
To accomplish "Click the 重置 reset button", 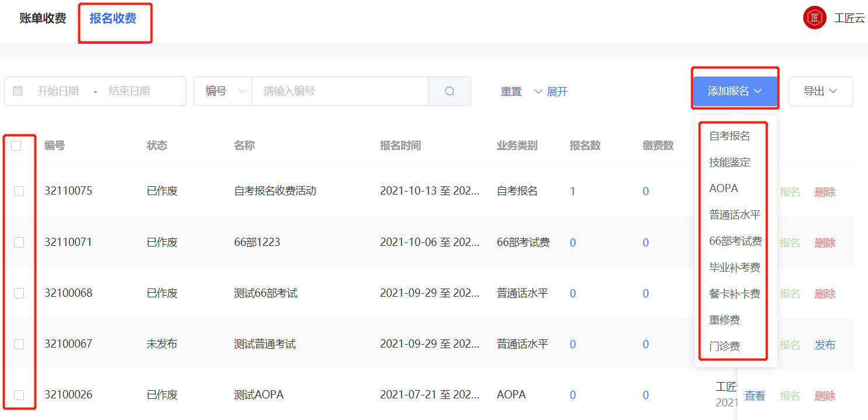I will (511, 92).
